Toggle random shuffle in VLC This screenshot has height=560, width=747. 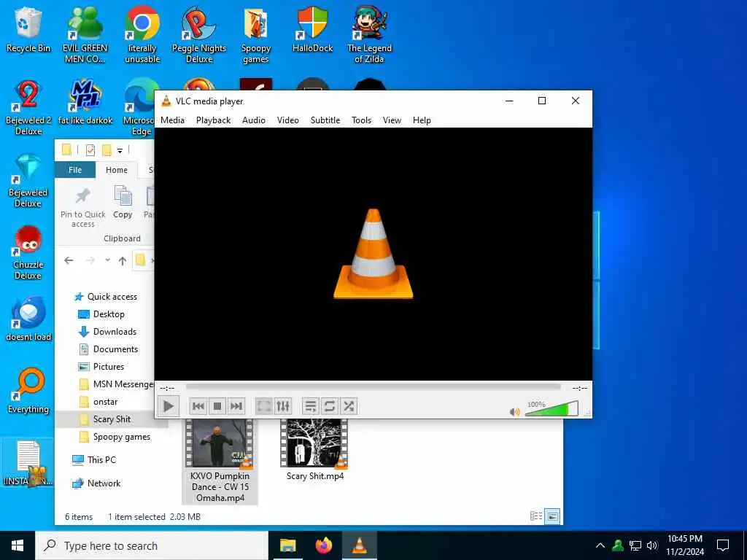point(349,406)
